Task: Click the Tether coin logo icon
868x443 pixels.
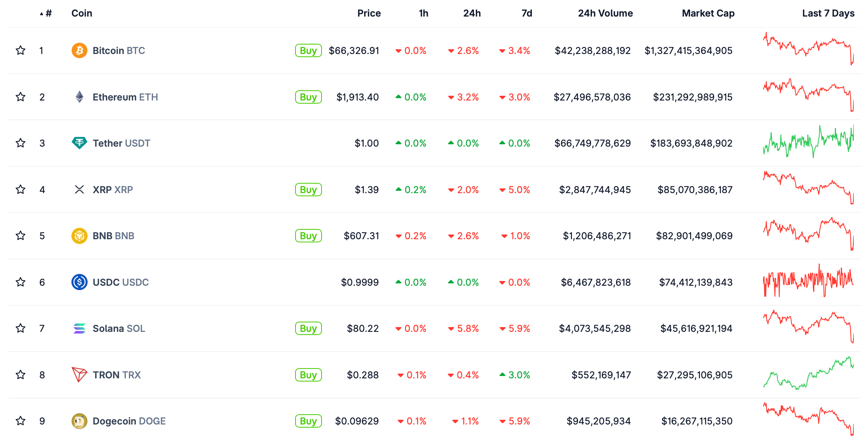Action: [x=79, y=143]
